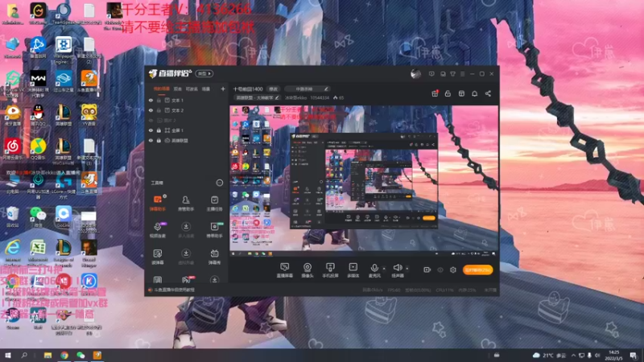Expand microphone volume arrow

coord(384,269)
